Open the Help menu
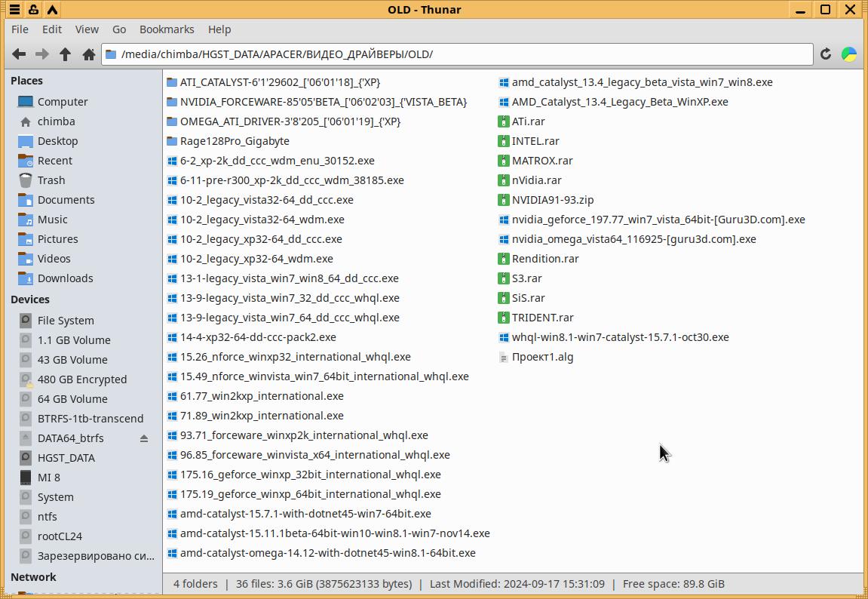The height and width of the screenshot is (599, 868). click(219, 29)
